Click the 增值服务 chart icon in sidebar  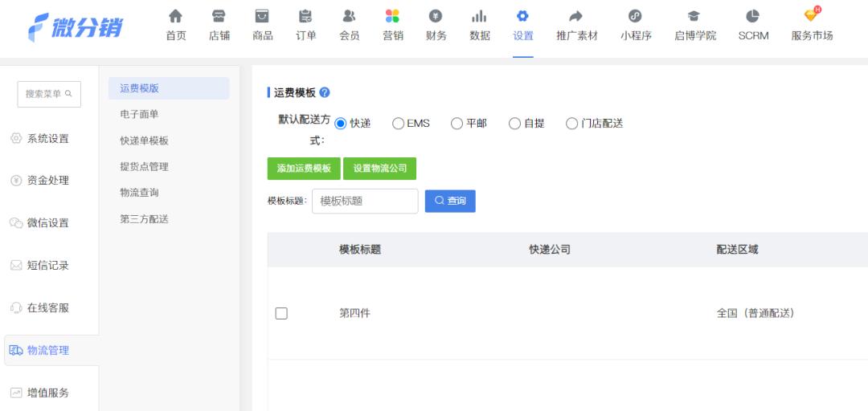coord(16,393)
